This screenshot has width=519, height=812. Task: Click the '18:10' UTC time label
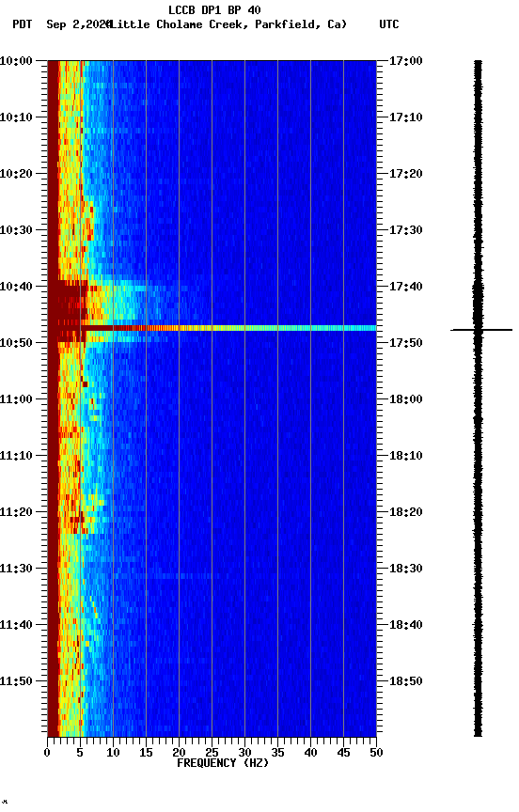click(406, 456)
